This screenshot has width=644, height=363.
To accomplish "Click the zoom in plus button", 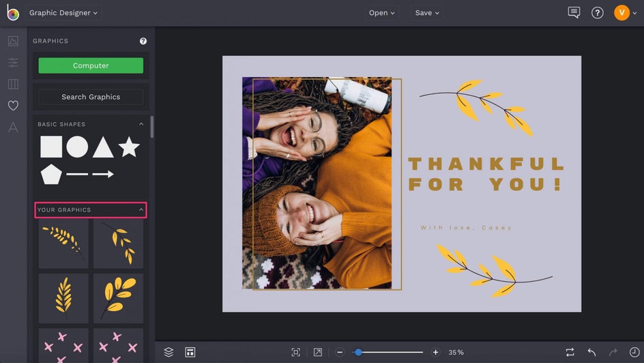I will coord(435,352).
